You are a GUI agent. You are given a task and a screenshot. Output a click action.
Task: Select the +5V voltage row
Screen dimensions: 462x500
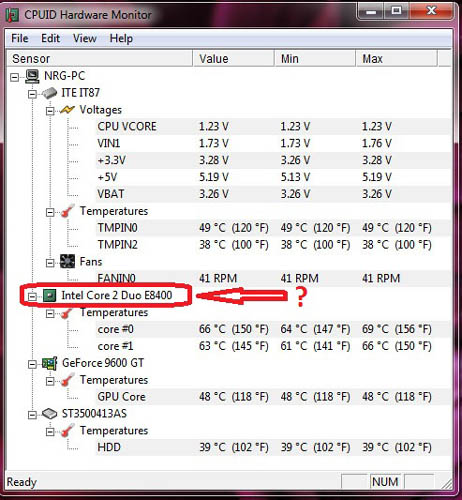[x=273, y=177]
